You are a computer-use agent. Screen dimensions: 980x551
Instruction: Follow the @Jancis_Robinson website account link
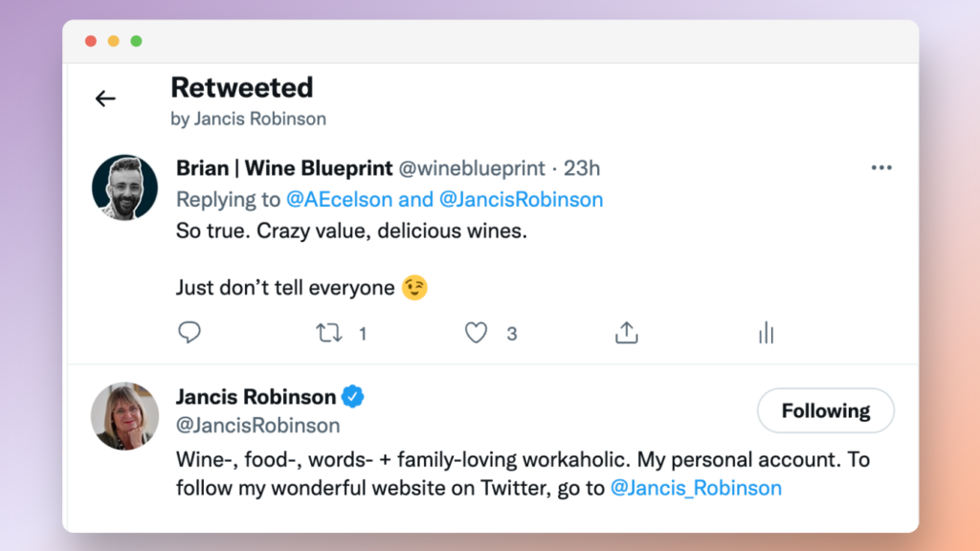click(696, 488)
